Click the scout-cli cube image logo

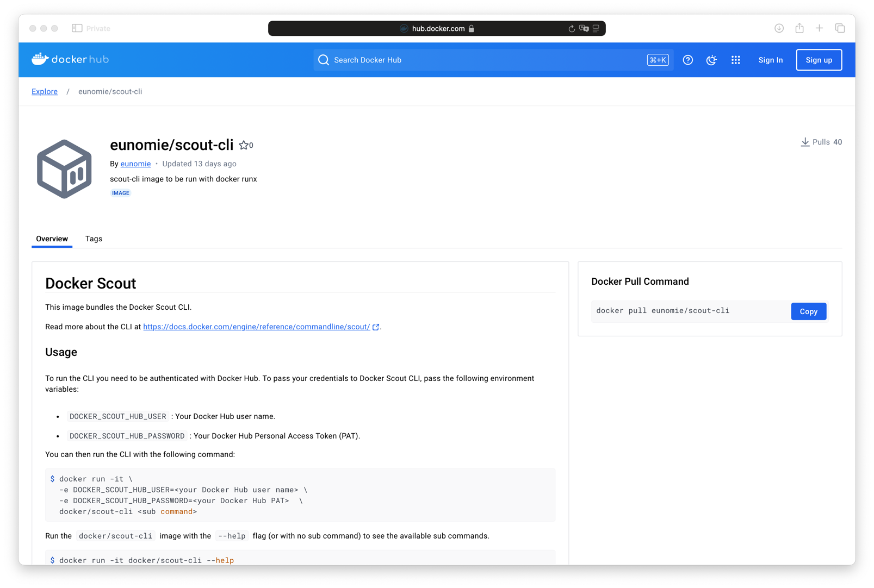point(64,169)
